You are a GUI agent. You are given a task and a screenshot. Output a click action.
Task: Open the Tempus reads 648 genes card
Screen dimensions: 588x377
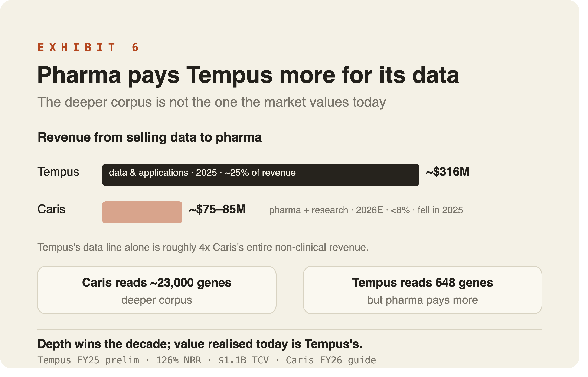(x=423, y=290)
